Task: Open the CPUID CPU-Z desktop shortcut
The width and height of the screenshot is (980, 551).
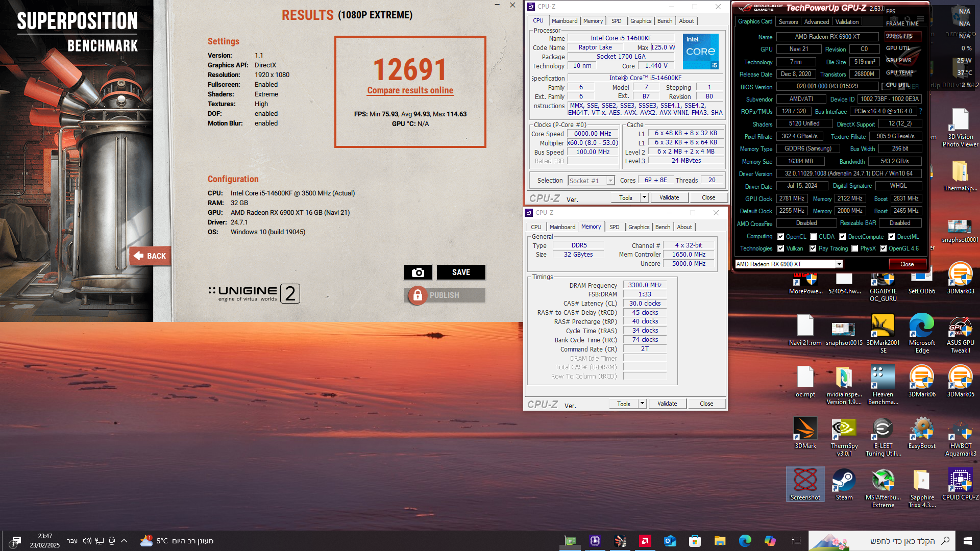Action: 960,484
